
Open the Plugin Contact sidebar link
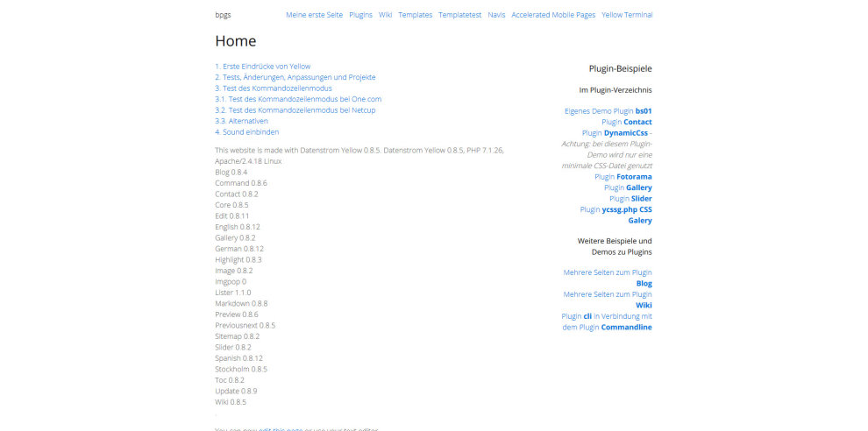pyautogui.click(x=627, y=122)
